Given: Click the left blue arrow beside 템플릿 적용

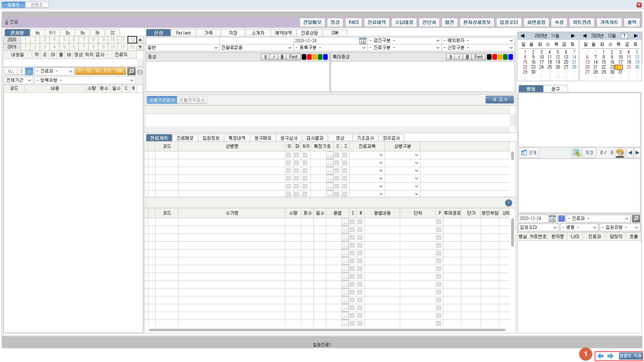Looking at the screenshot, I should point(600,356).
